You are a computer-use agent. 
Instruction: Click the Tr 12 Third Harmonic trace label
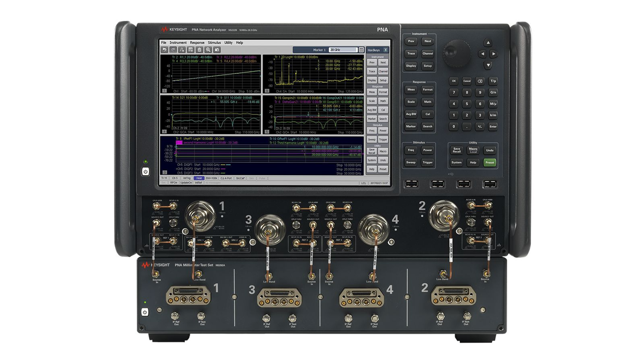click(x=299, y=143)
